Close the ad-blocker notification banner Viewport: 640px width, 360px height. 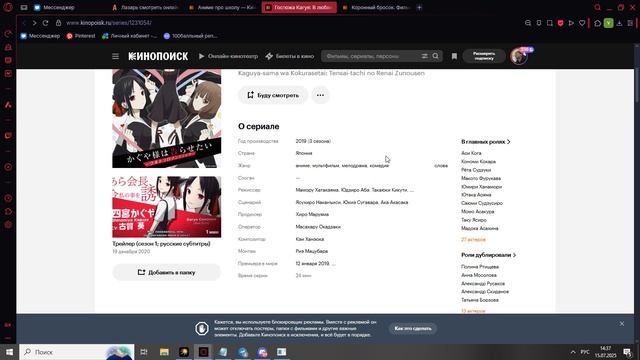pyautogui.click(x=622, y=323)
